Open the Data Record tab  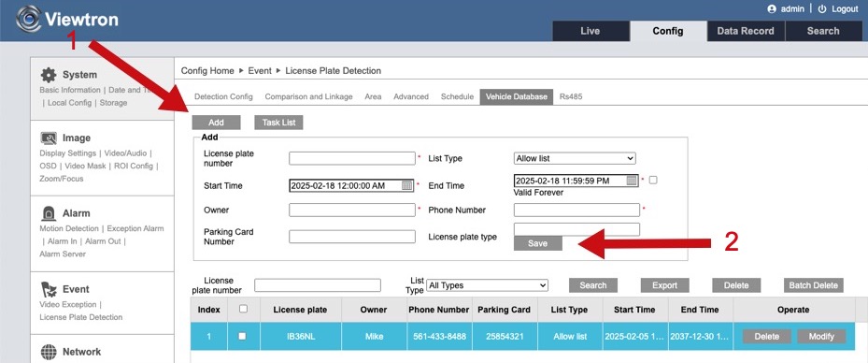746,31
